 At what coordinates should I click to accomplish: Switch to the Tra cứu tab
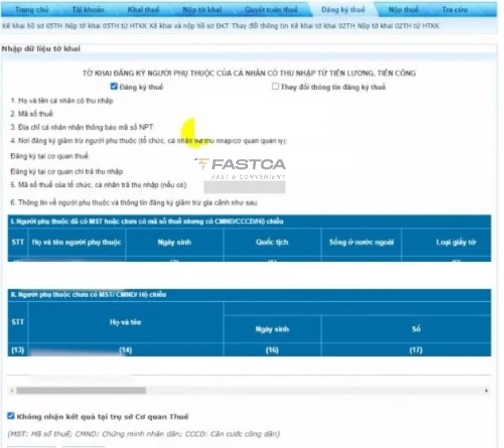[x=454, y=10]
